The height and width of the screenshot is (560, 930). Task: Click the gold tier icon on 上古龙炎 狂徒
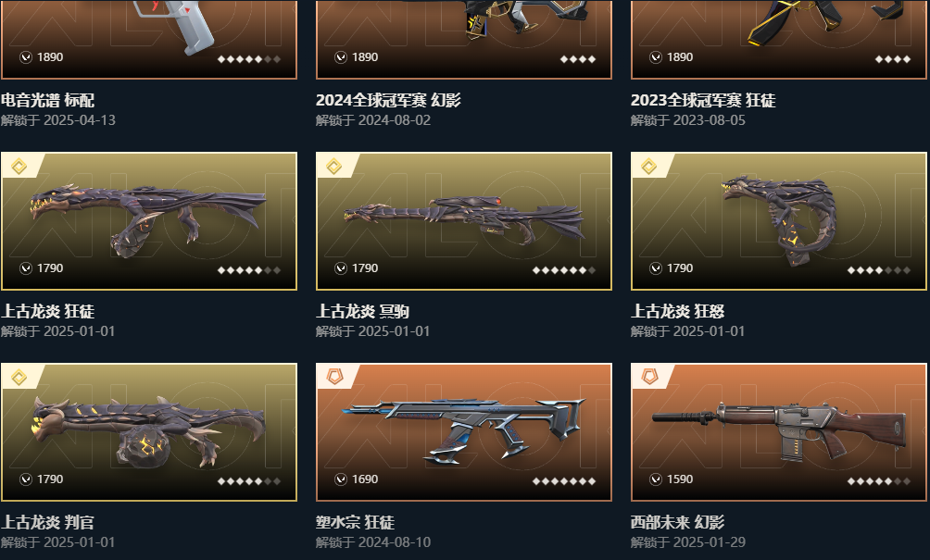(19, 167)
